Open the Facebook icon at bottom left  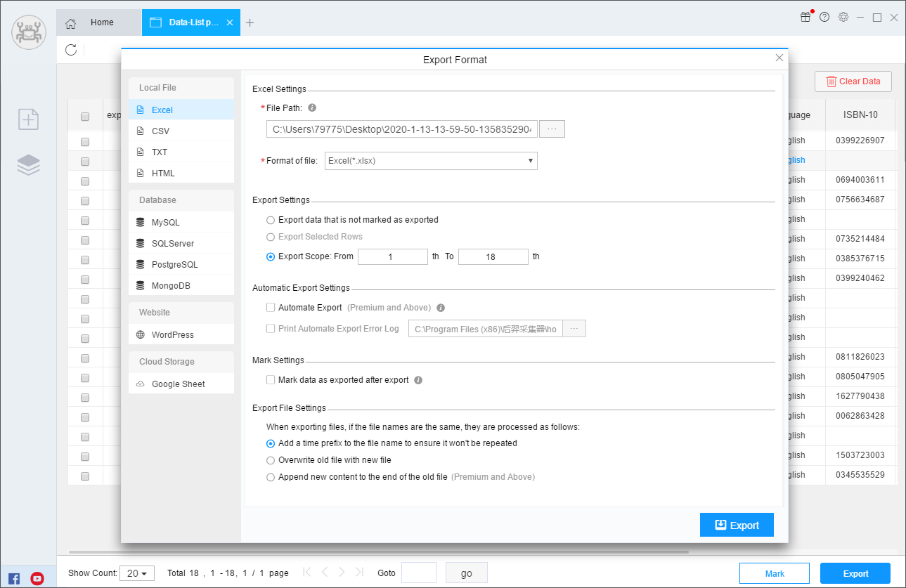pyautogui.click(x=14, y=579)
